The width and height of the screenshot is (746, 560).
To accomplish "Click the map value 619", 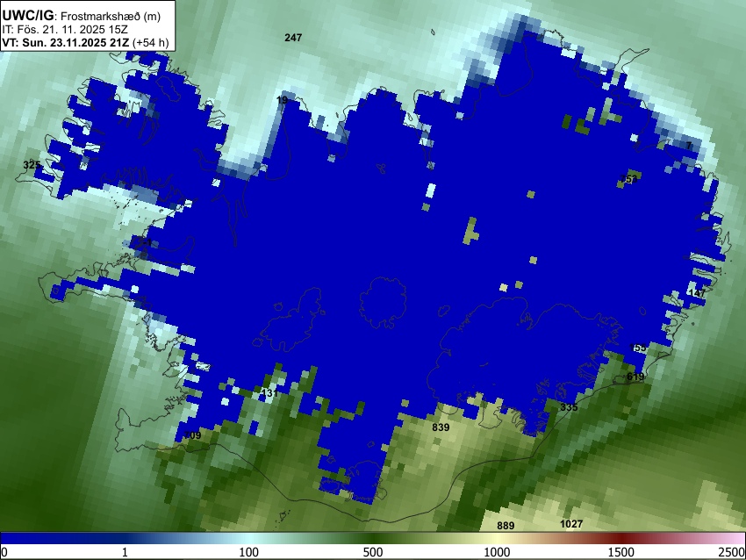I will [635, 377].
